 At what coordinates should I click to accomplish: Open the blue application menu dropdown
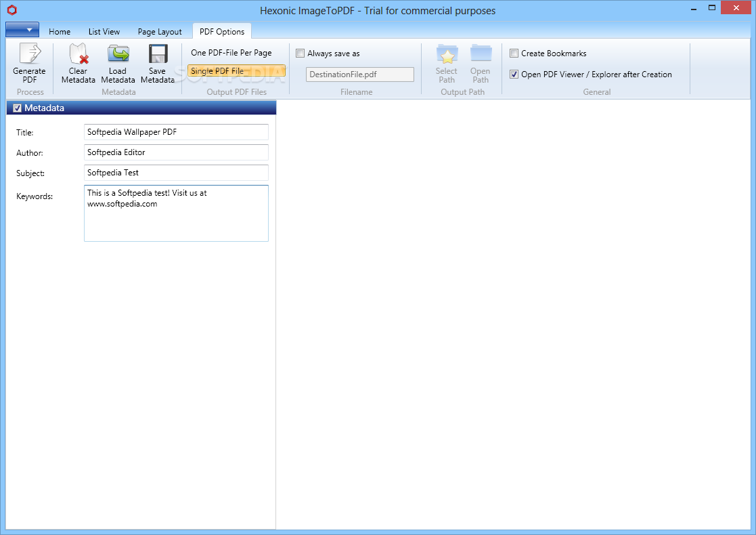(x=22, y=30)
